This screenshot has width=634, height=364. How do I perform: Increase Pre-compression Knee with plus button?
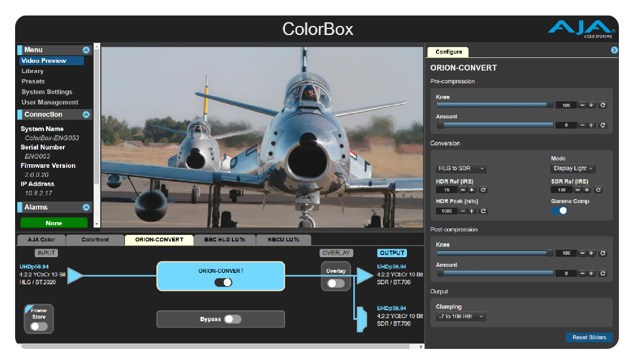point(591,105)
